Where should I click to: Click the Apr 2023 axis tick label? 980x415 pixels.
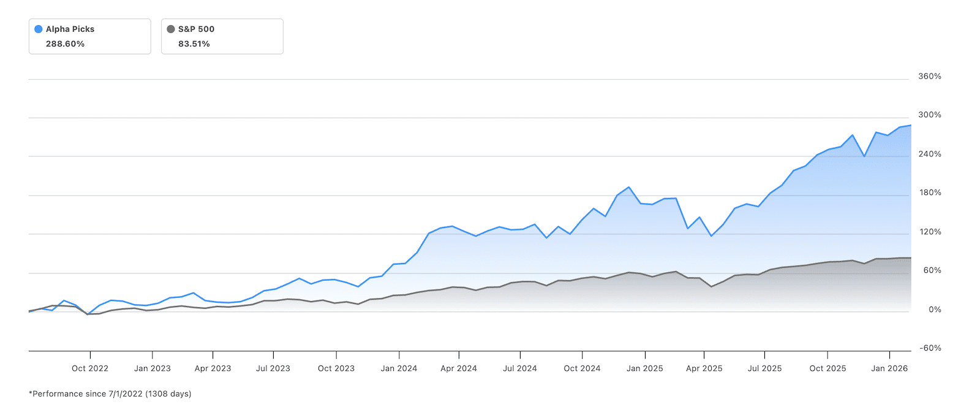point(213,368)
